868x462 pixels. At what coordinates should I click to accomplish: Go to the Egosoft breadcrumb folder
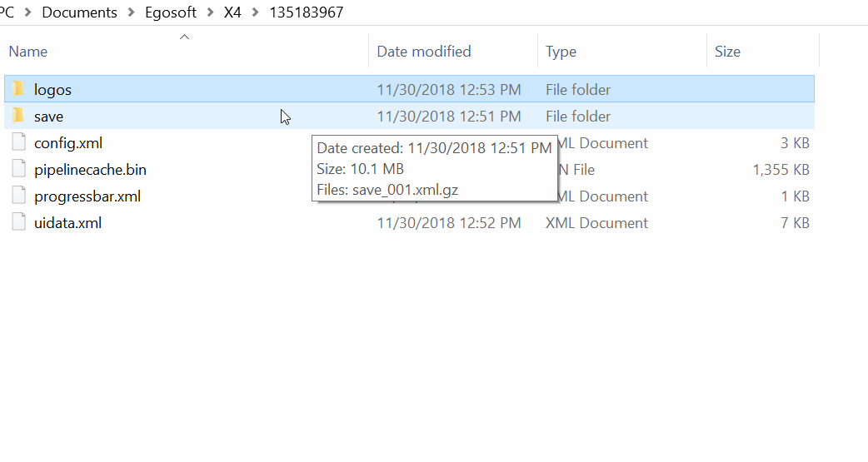[171, 12]
